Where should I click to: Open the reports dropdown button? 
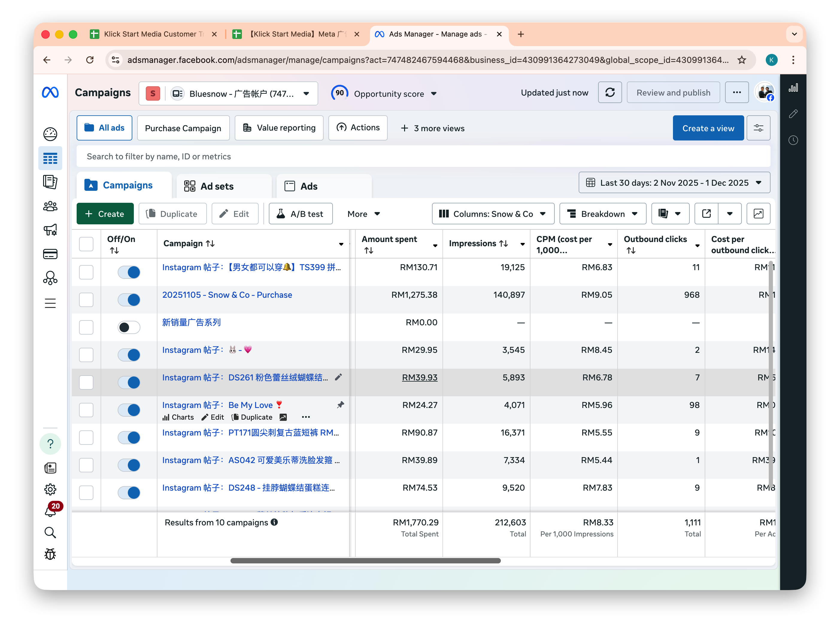coord(670,214)
